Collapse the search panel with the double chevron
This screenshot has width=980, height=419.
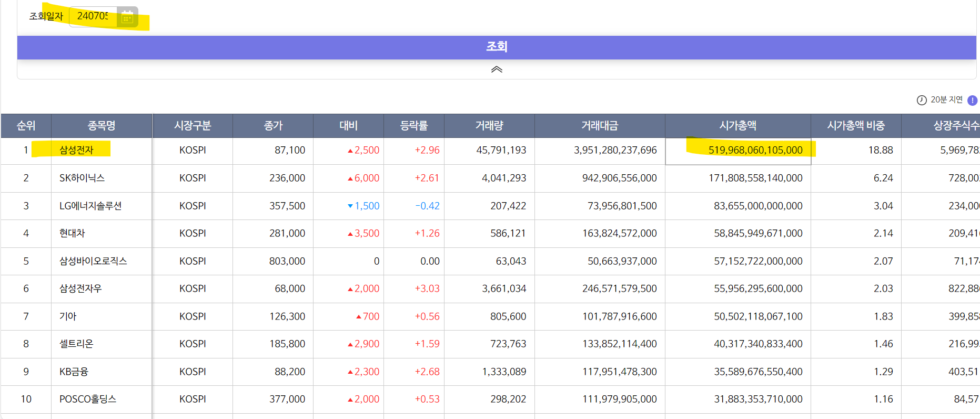497,69
